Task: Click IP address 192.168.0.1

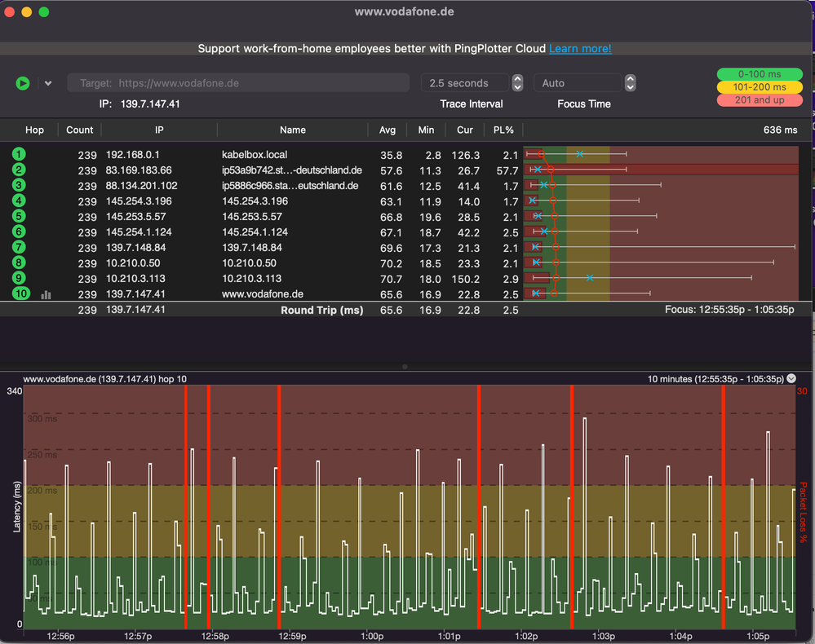Action: [x=132, y=155]
